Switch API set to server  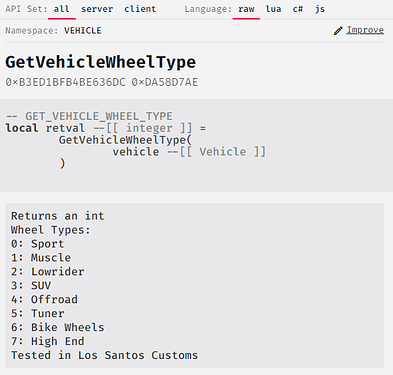coord(97,9)
